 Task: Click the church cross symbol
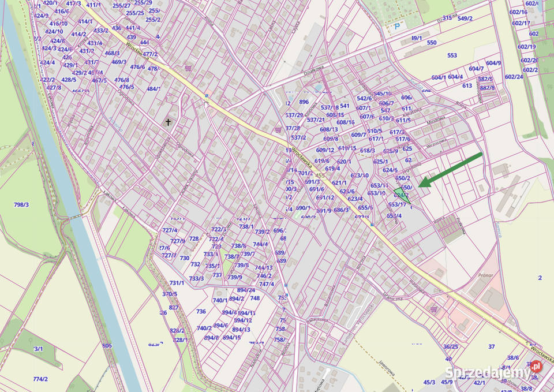point(169,122)
